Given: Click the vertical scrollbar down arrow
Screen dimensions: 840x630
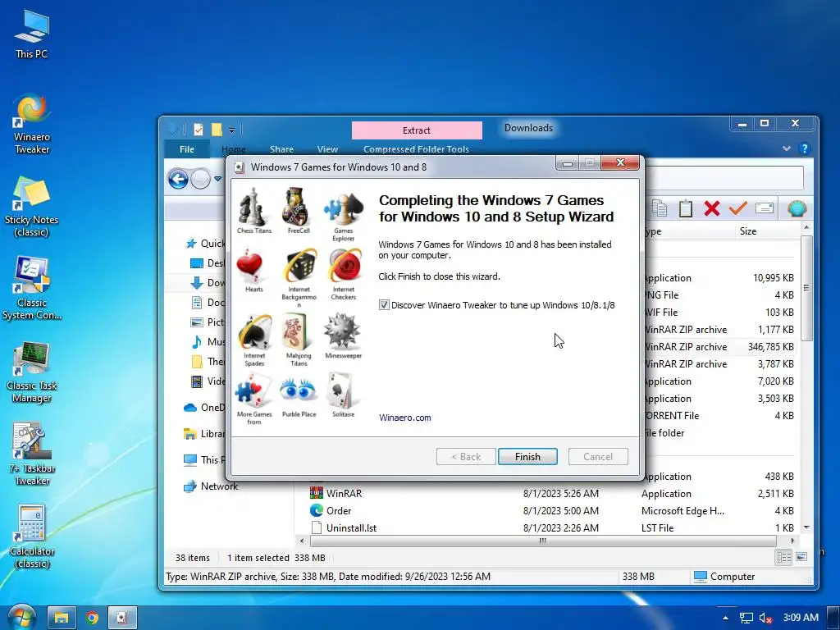Looking at the screenshot, I should tap(806, 527).
